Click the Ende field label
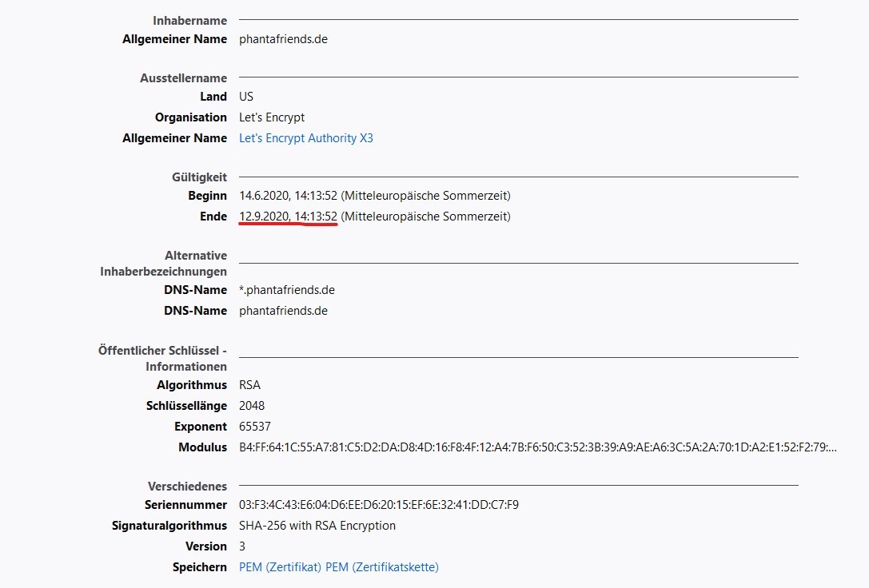This screenshot has width=869, height=588. (x=213, y=217)
